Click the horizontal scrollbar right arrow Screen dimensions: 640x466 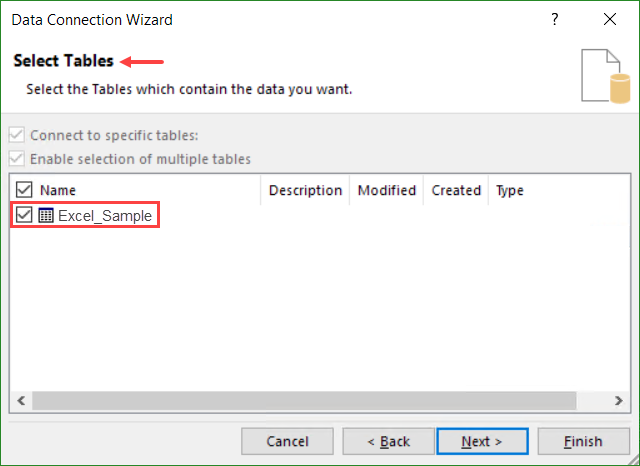[x=620, y=400]
